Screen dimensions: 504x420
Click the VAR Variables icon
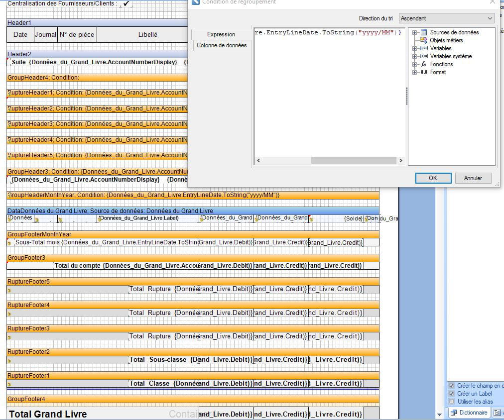tap(424, 48)
